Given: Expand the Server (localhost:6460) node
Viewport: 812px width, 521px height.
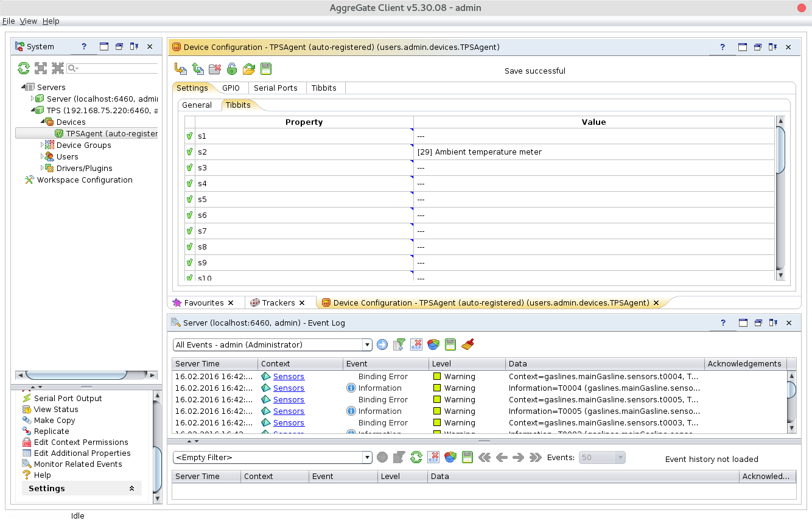Looking at the screenshot, I should [33, 99].
